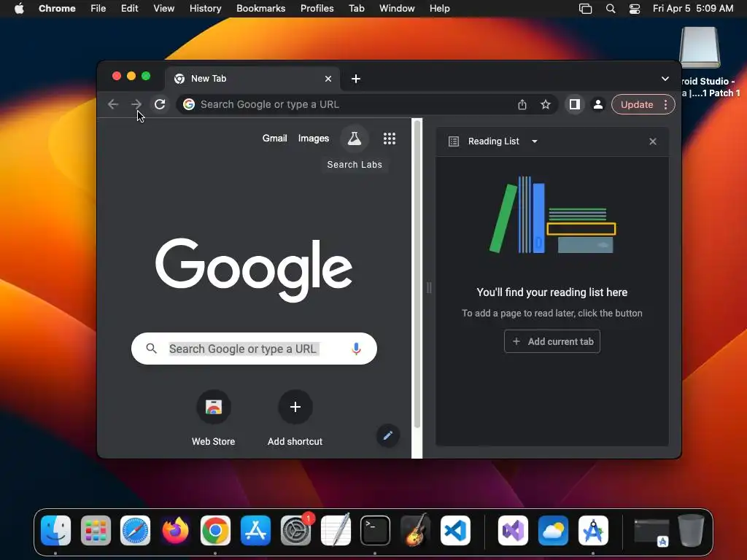
Task: Click the Google search box on the page
Action: pos(254,349)
